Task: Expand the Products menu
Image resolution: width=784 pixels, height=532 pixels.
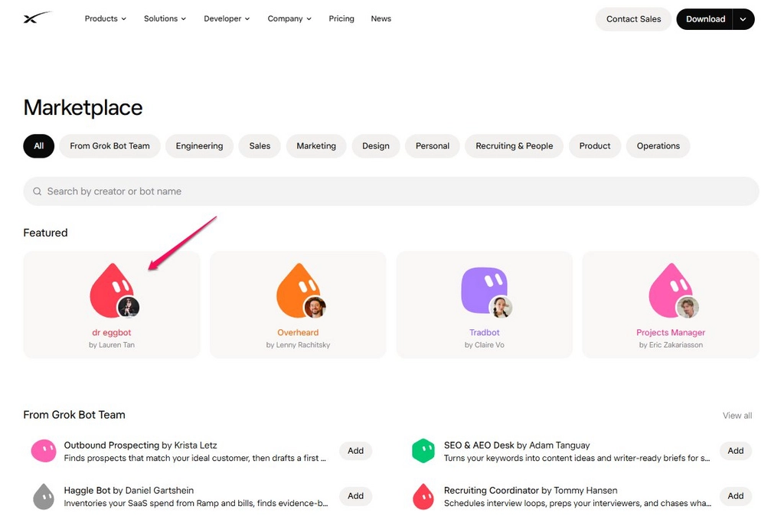Action: 105,18
